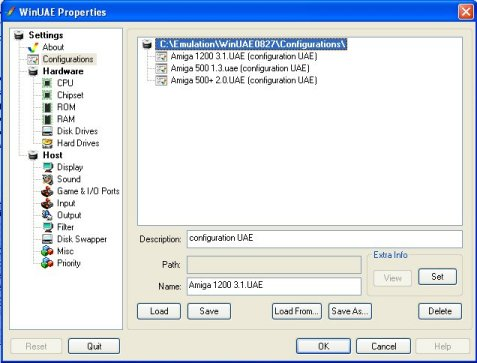Screen dimensions: 477x363
Task: Select the Disk Swapper entry
Action: point(82,239)
